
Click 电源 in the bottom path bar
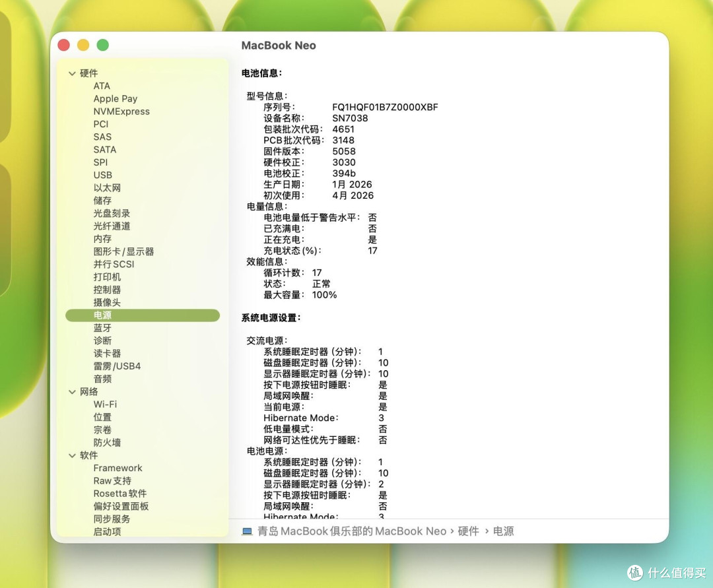click(503, 531)
